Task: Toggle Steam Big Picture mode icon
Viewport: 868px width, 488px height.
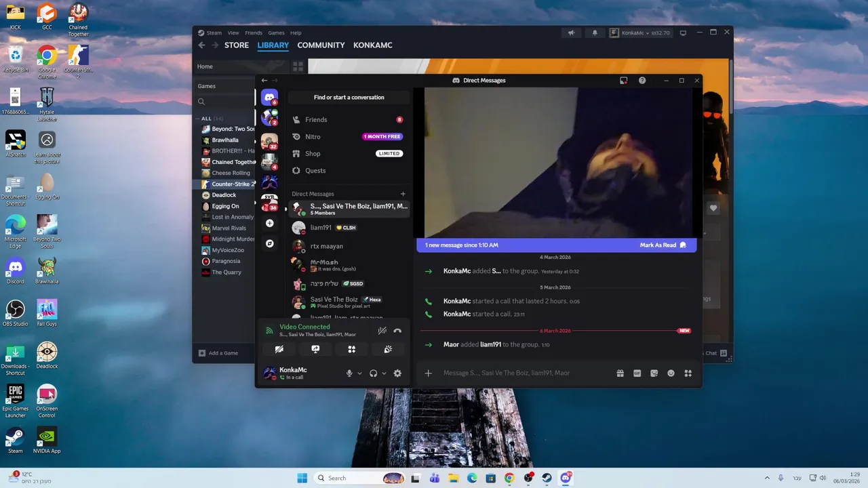Action: click(683, 33)
